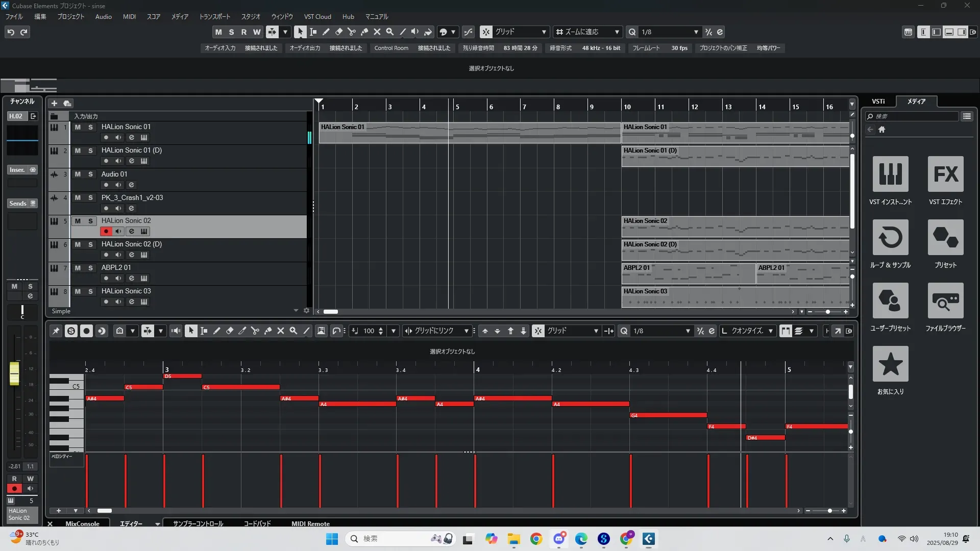Select the Split scissors tool in the main toolbar

[x=352, y=32]
